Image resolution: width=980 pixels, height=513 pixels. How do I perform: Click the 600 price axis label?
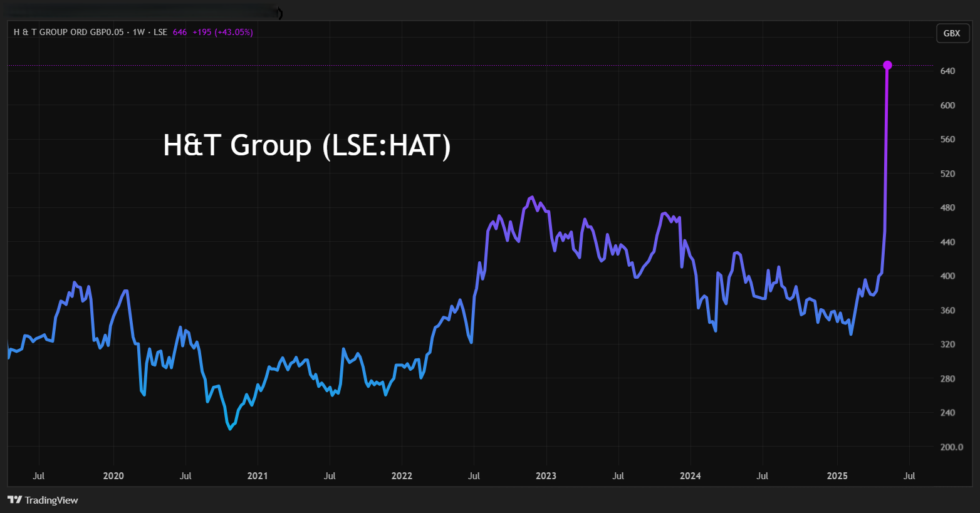click(x=947, y=105)
